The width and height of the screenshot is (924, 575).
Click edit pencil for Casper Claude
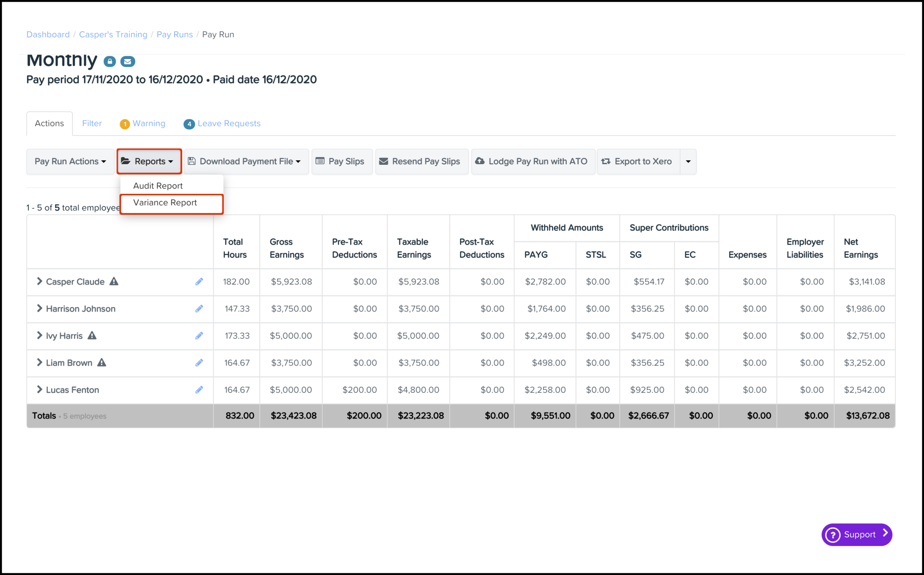[x=199, y=281]
